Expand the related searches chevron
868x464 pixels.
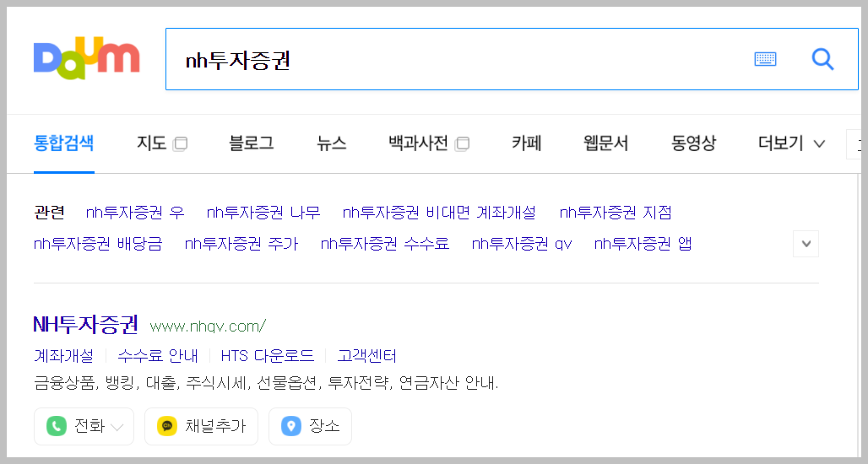click(x=806, y=244)
